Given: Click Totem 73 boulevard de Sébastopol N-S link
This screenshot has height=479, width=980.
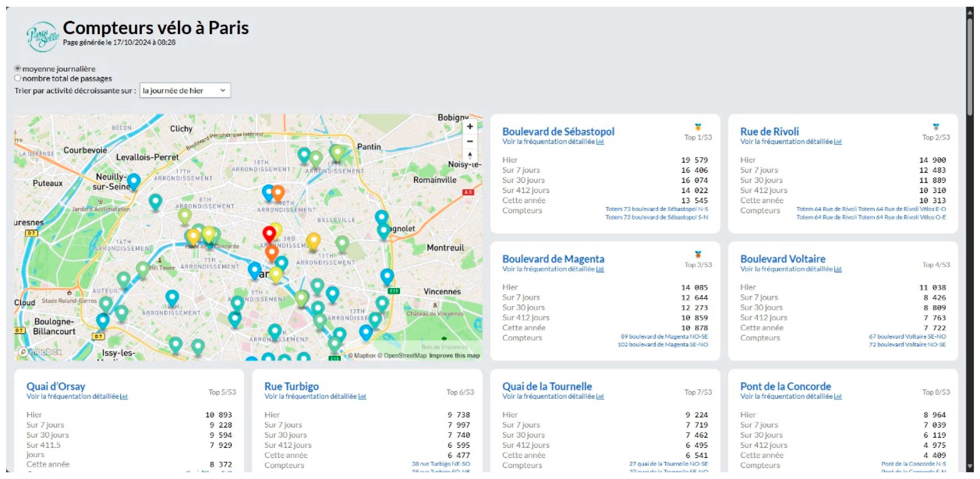Looking at the screenshot, I should coord(656,209).
